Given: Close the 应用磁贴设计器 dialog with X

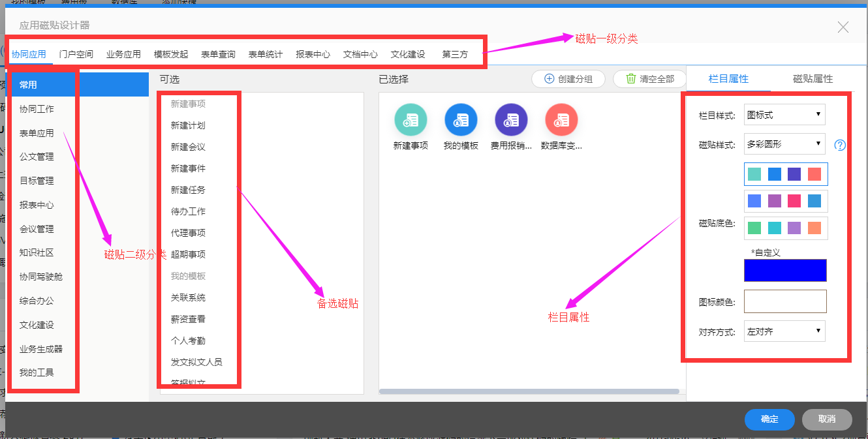Looking at the screenshot, I should (x=843, y=27).
